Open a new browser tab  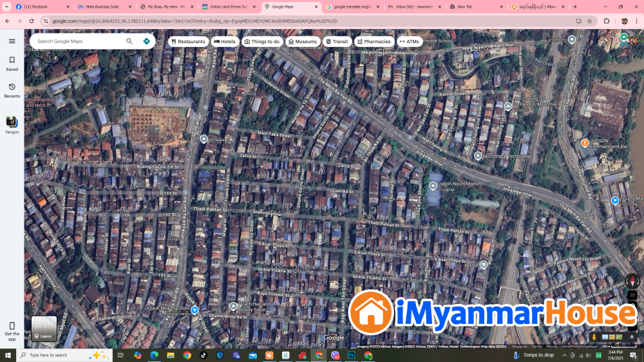pyautogui.click(x=575, y=6)
